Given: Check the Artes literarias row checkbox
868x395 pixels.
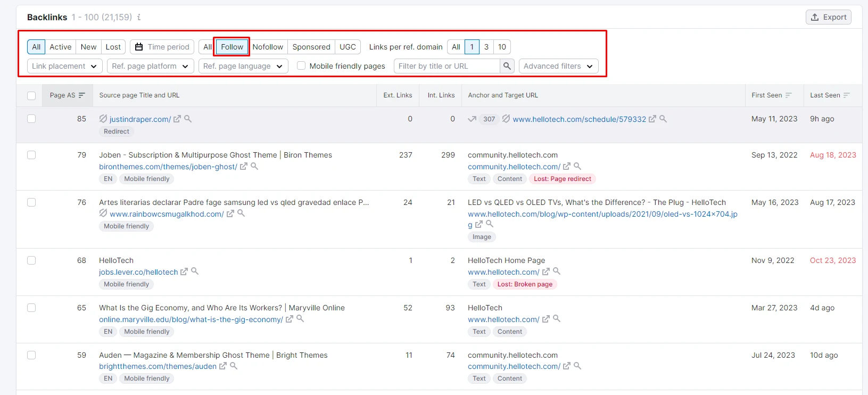Looking at the screenshot, I should click(x=31, y=202).
